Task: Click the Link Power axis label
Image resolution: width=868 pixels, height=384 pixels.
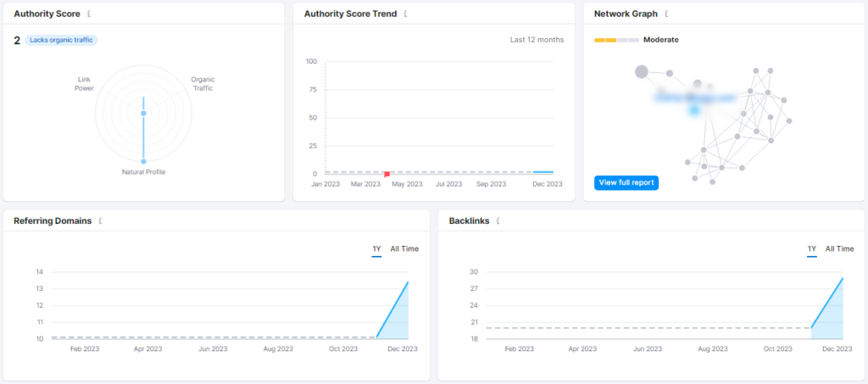Action: [x=84, y=84]
